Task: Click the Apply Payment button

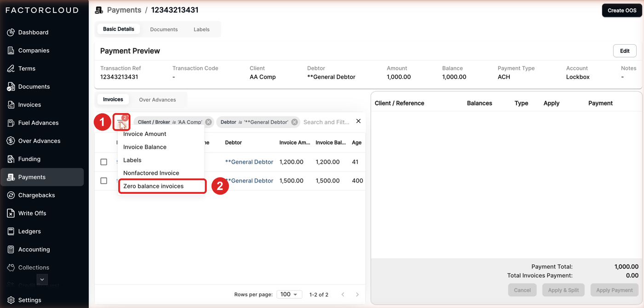Action: (615, 290)
